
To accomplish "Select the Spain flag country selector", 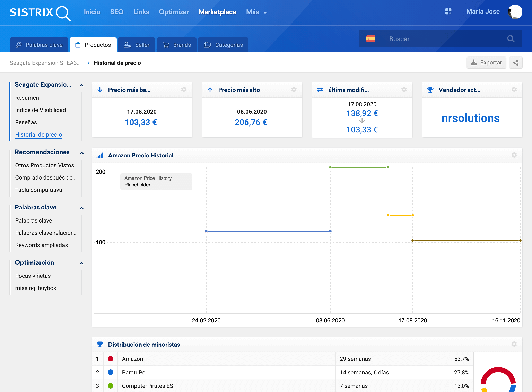I will (370, 39).
